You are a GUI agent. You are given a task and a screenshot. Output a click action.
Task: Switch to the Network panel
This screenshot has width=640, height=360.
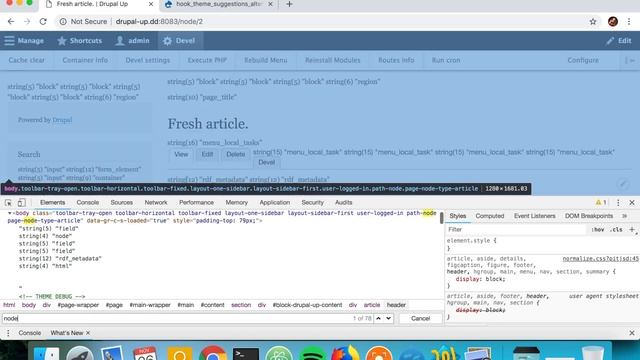(x=156, y=202)
